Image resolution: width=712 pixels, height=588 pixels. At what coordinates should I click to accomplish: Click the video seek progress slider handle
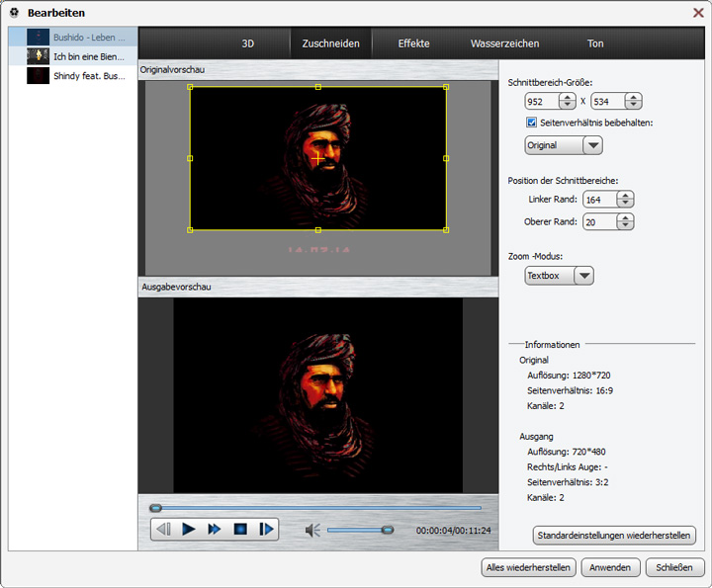click(x=156, y=508)
